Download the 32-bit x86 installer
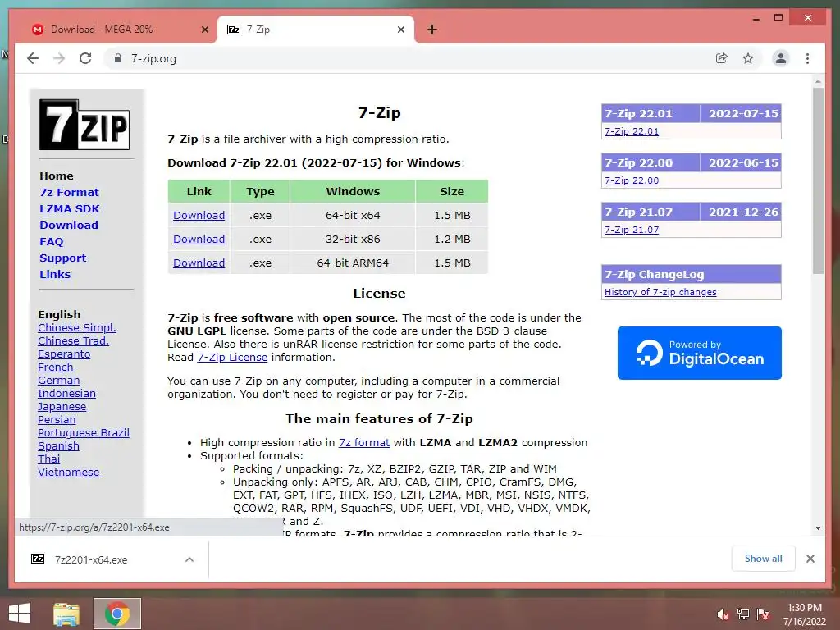This screenshot has height=630, width=840. click(x=199, y=239)
